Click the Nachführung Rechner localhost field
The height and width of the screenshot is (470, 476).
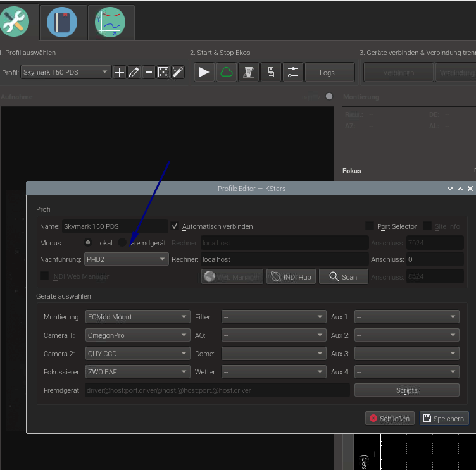point(284,259)
